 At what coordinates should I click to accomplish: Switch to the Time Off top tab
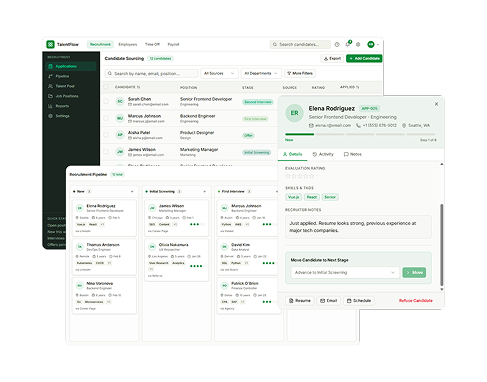click(152, 44)
